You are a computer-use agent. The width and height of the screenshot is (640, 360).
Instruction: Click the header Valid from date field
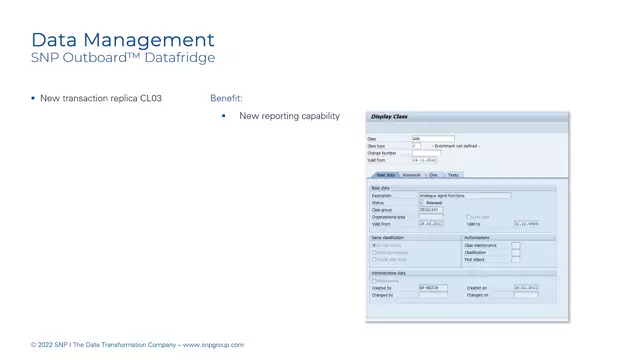click(424, 160)
